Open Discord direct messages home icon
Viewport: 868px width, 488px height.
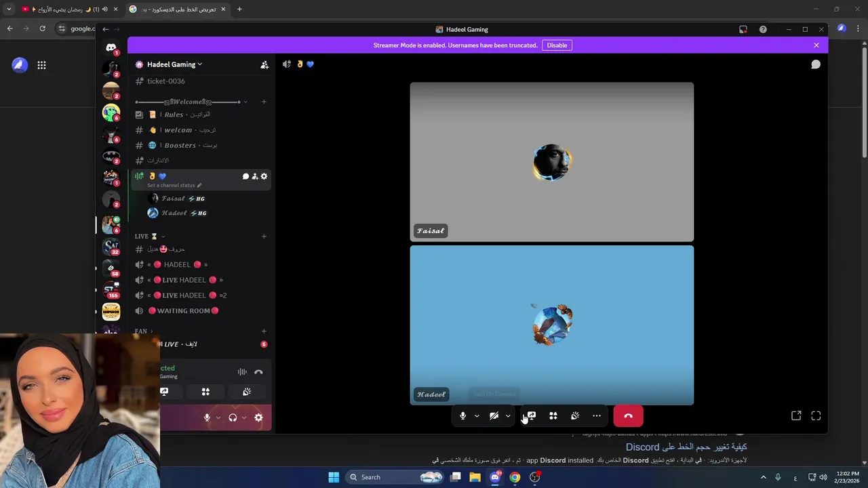point(111,47)
